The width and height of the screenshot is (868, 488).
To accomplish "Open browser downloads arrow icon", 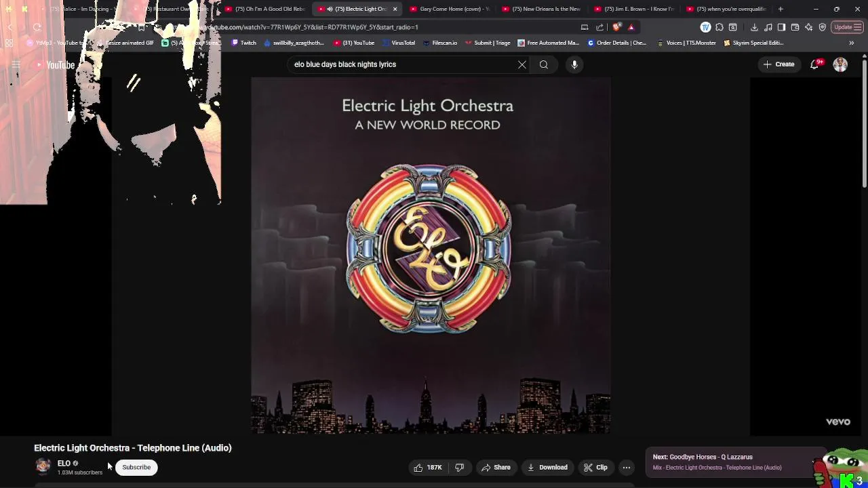I will (754, 27).
